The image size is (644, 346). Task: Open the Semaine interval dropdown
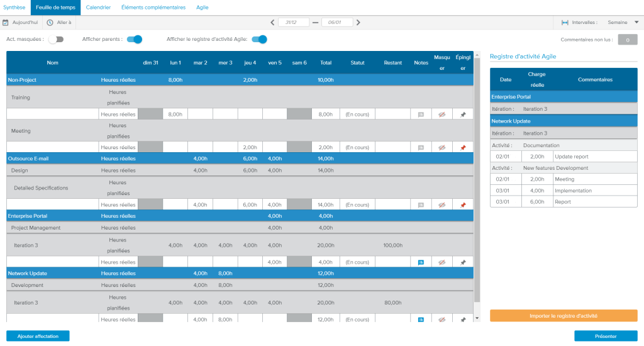(623, 23)
